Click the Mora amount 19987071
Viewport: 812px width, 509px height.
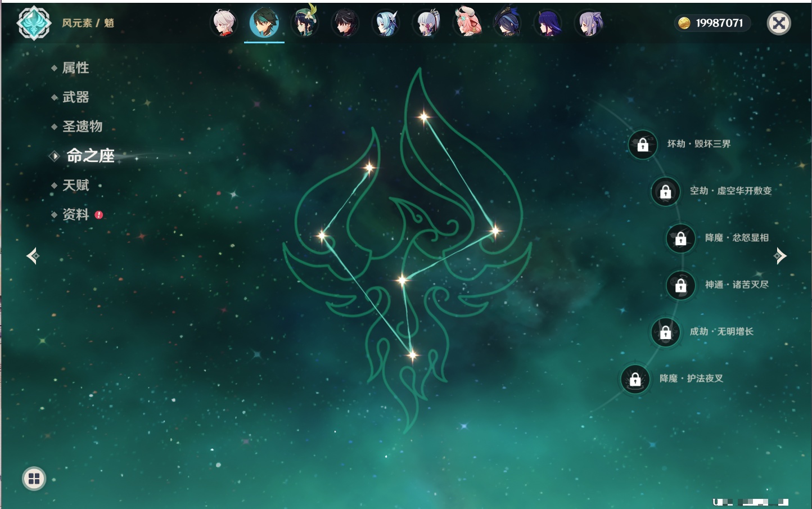pos(719,23)
